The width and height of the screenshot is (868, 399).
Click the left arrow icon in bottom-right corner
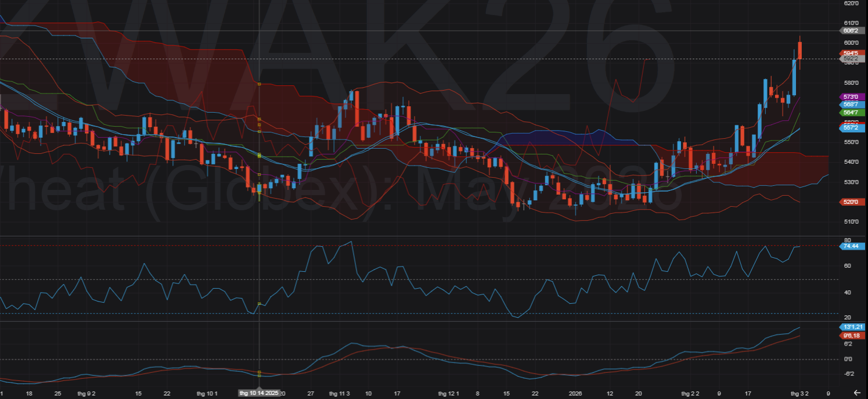858,392
